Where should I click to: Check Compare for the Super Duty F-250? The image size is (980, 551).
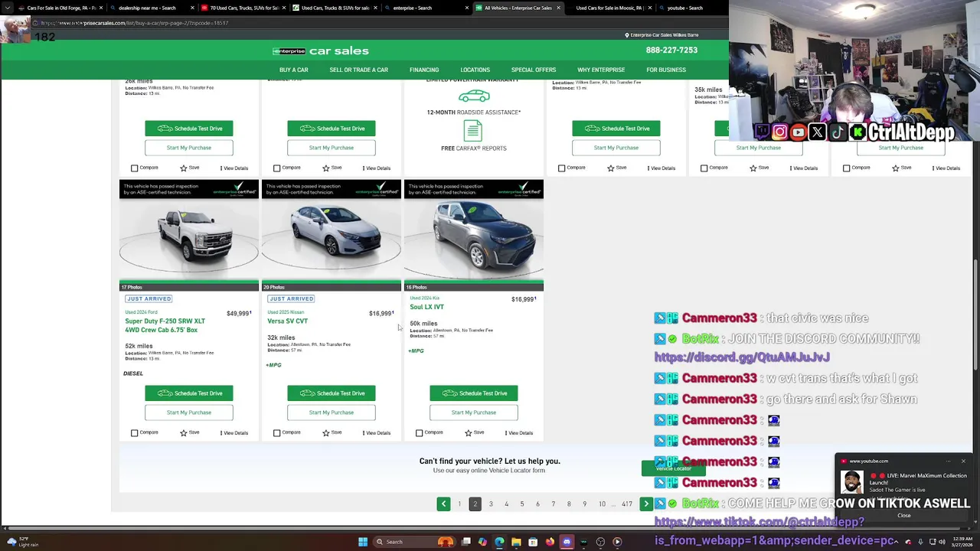(135, 433)
